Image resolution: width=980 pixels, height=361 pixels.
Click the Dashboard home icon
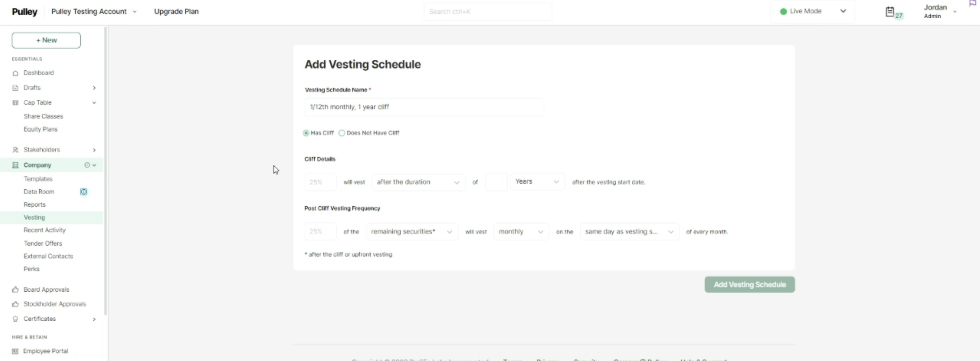15,73
